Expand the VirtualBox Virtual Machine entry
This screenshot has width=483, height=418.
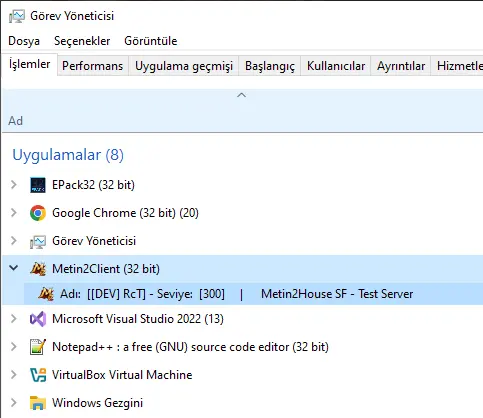coord(14,375)
